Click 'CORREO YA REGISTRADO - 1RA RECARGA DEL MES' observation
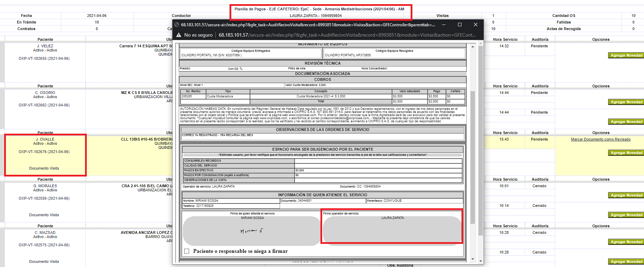This screenshot has height=267, width=644. tap(217, 135)
